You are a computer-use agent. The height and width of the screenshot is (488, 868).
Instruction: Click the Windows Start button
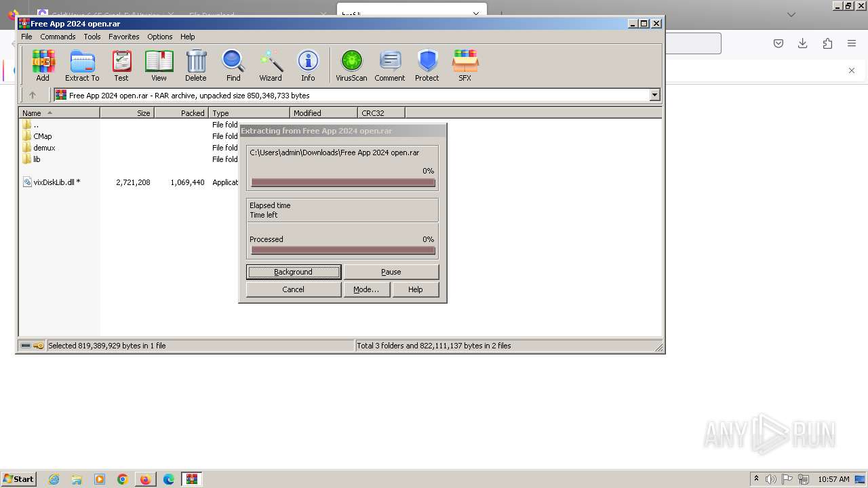pyautogui.click(x=18, y=479)
